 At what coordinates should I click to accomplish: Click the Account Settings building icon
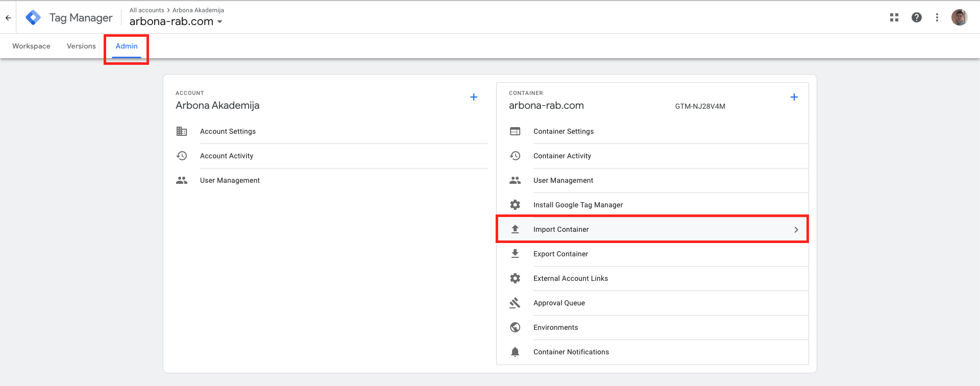coord(182,131)
